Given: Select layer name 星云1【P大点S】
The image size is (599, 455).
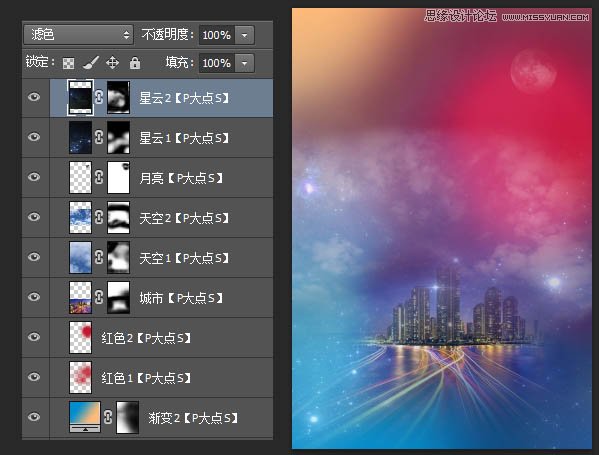Looking at the screenshot, I should pos(184,138).
